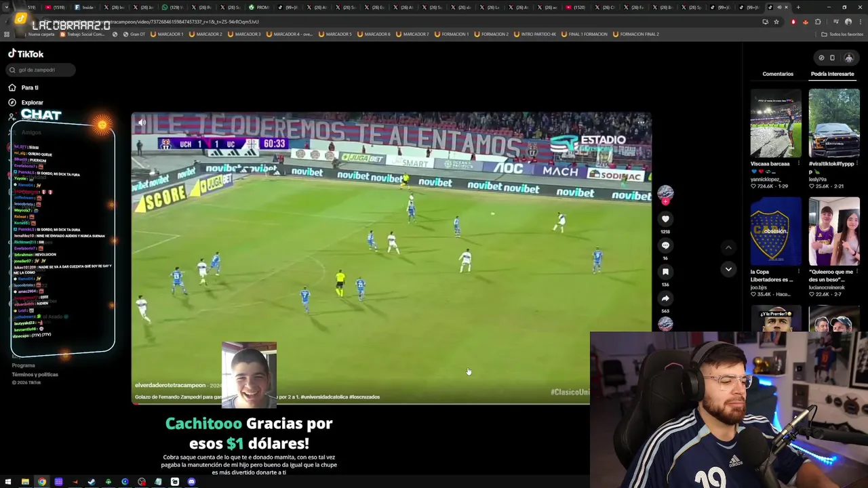Open the FINAL 1 FORMACION bookmark
Image resolution: width=868 pixels, height=488 pixels.
585,34
